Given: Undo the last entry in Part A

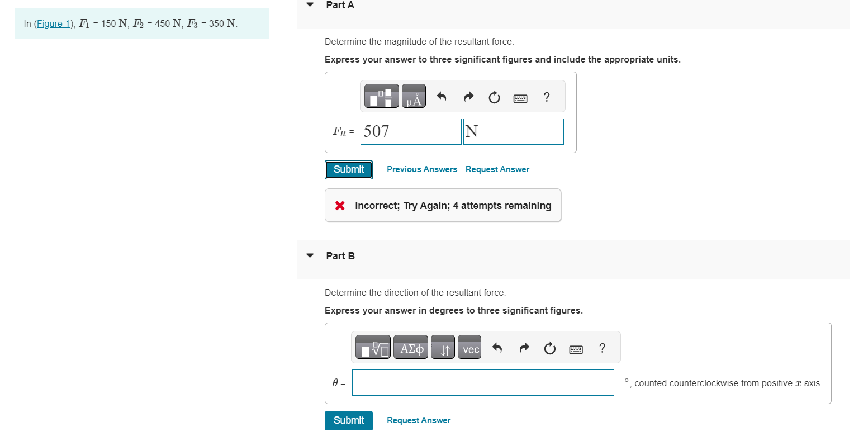Looking at the screenshot, I should (442, 98).
